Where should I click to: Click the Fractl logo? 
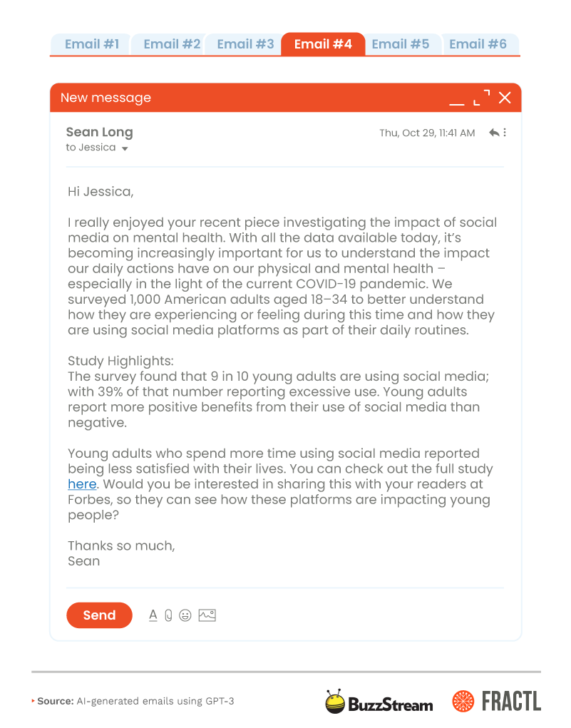click(496, 702)
